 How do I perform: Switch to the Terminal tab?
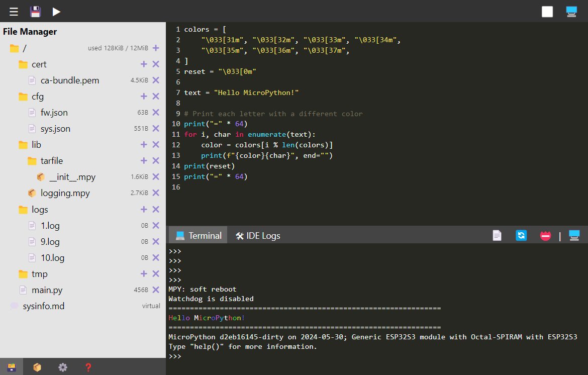198,235
